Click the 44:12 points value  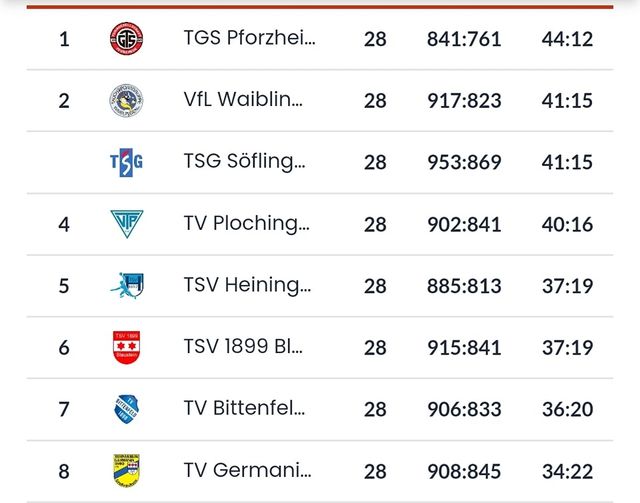[x=567, y=40]
